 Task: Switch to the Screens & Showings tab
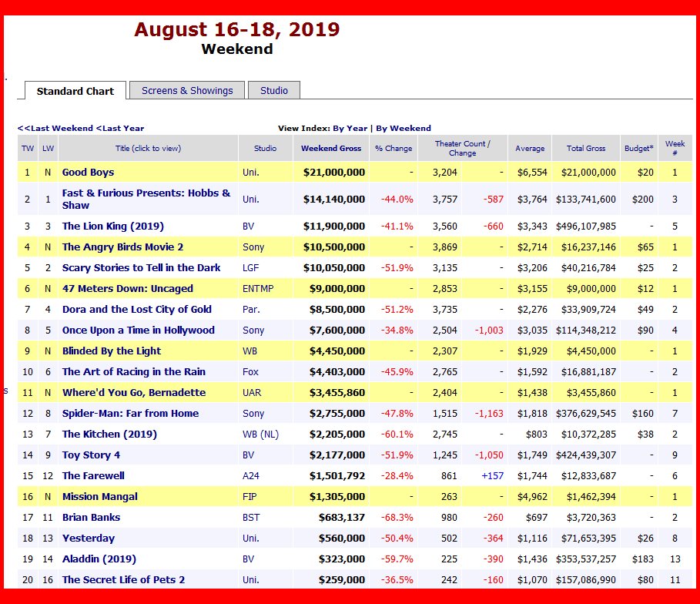(187, 90)
